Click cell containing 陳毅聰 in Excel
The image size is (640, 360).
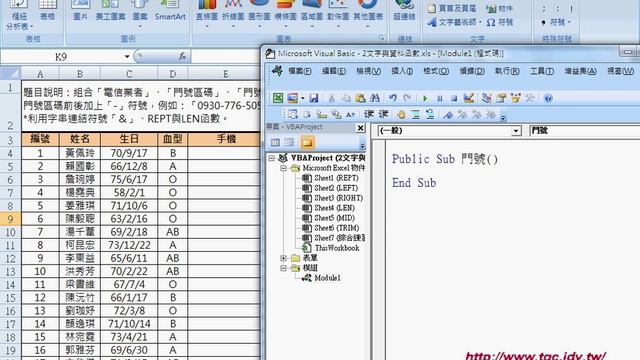(80, 219)
